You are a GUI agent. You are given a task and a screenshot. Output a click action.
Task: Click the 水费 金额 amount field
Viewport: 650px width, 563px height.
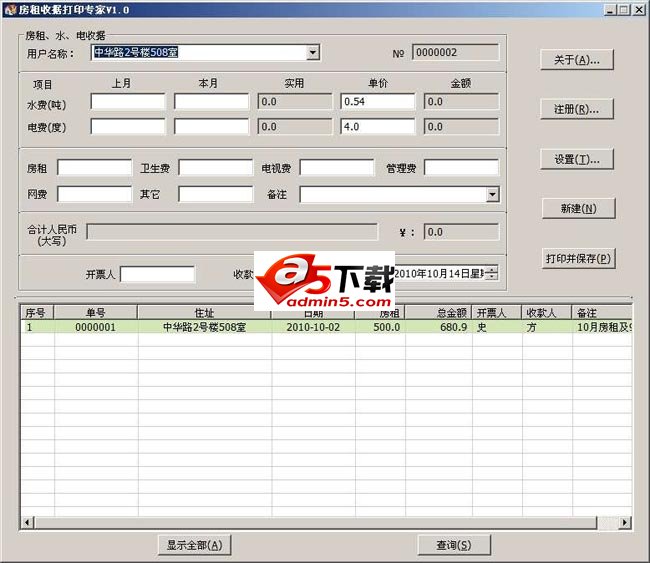point(461,102)
